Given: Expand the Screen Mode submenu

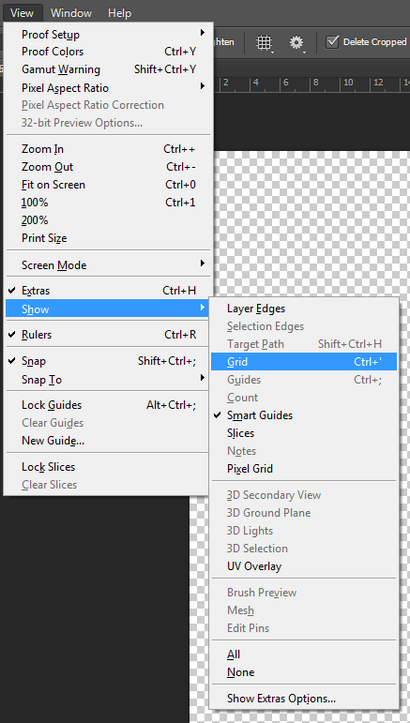Looking at the screenshot, I should click(108, 265).
